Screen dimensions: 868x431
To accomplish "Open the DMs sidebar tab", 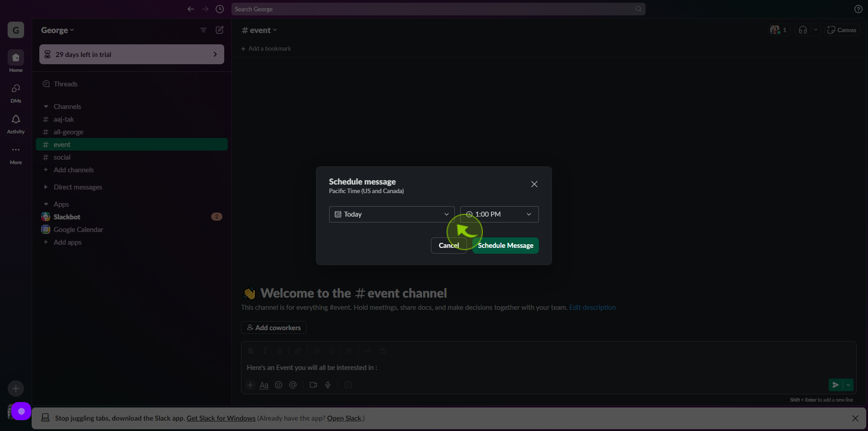I will coord(16,93).
